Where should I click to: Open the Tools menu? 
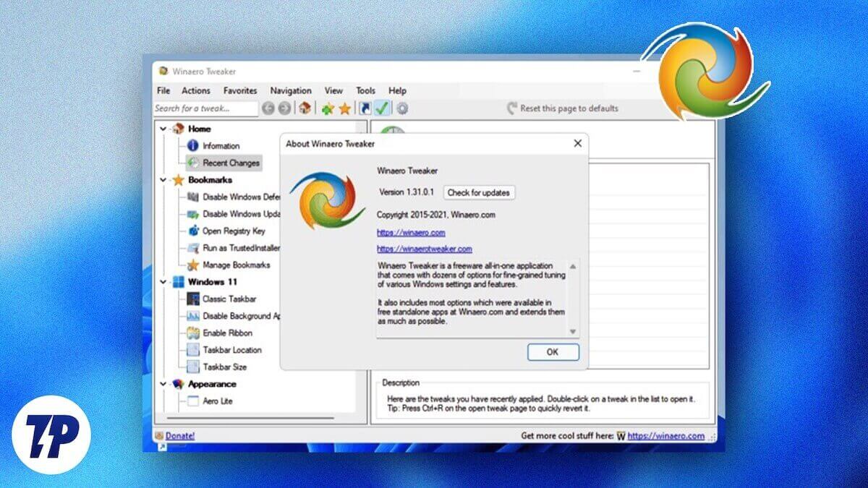(x=365, y=90)
